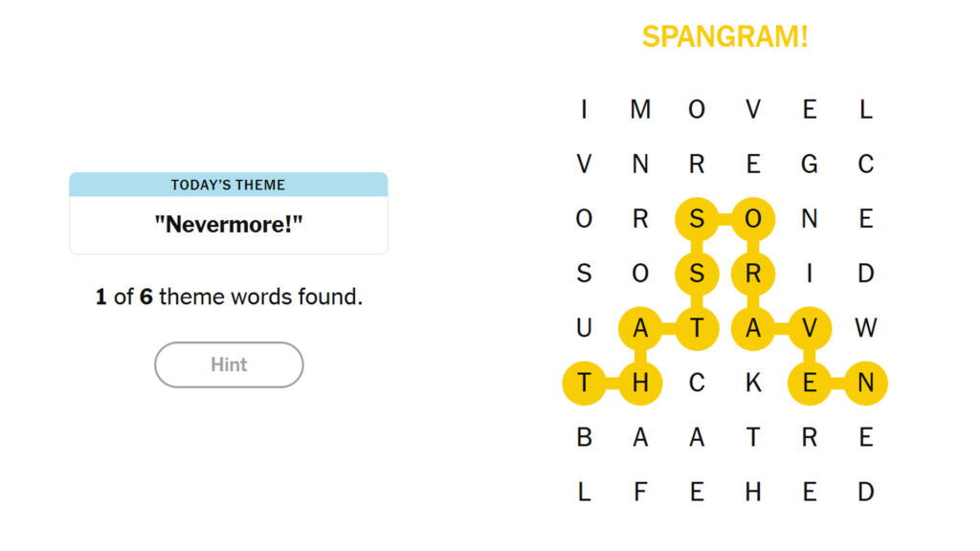The width and height of the screenshot is (980, 551).
Task: Select the letter I in the top-left corner
Action: pyautogui.click(x=583, y=109)
